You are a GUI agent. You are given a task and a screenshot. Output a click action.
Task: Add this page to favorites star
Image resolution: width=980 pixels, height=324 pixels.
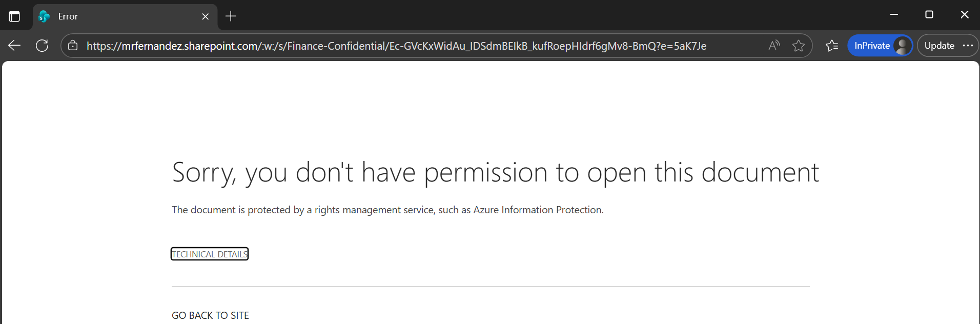click(798, 46)
